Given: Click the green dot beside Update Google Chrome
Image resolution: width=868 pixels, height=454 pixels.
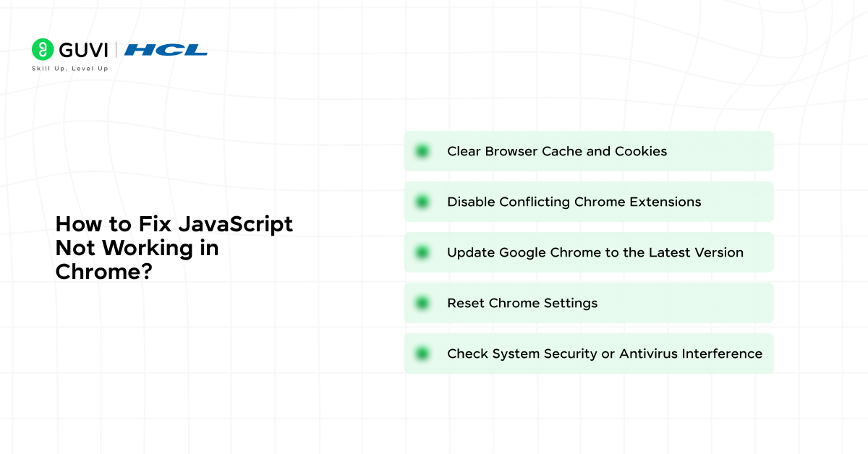Looking at the screenshot, I should coord(422,252).
